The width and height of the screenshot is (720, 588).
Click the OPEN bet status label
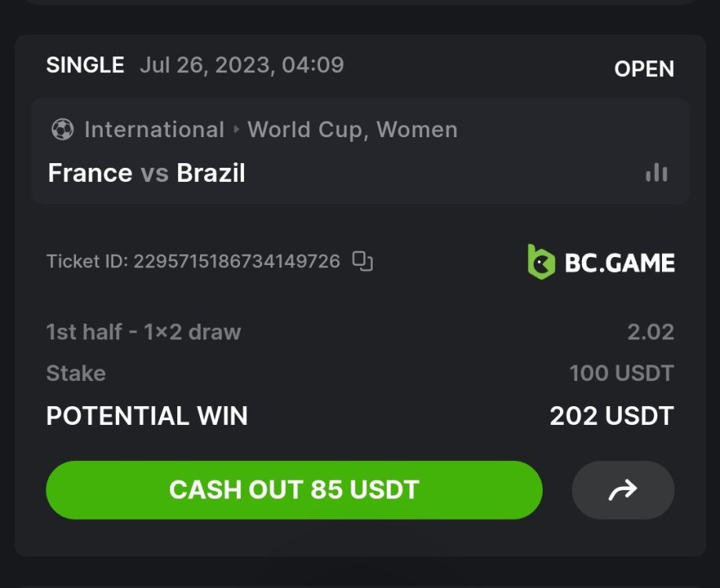(644, 69)
